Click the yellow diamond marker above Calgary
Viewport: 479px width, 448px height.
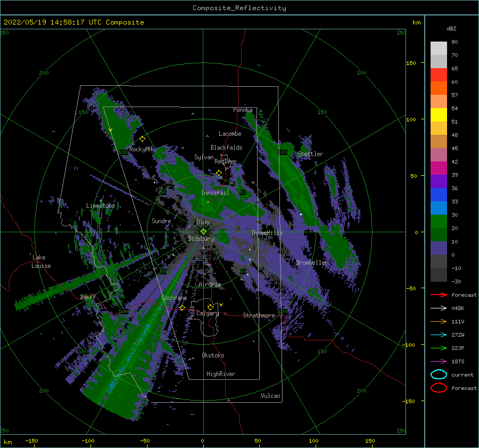(210, 307)
